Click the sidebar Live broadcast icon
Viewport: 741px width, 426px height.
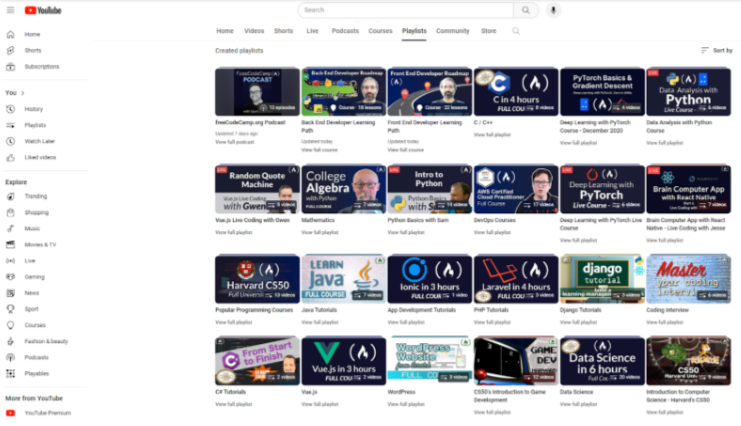tap(10, 261)
